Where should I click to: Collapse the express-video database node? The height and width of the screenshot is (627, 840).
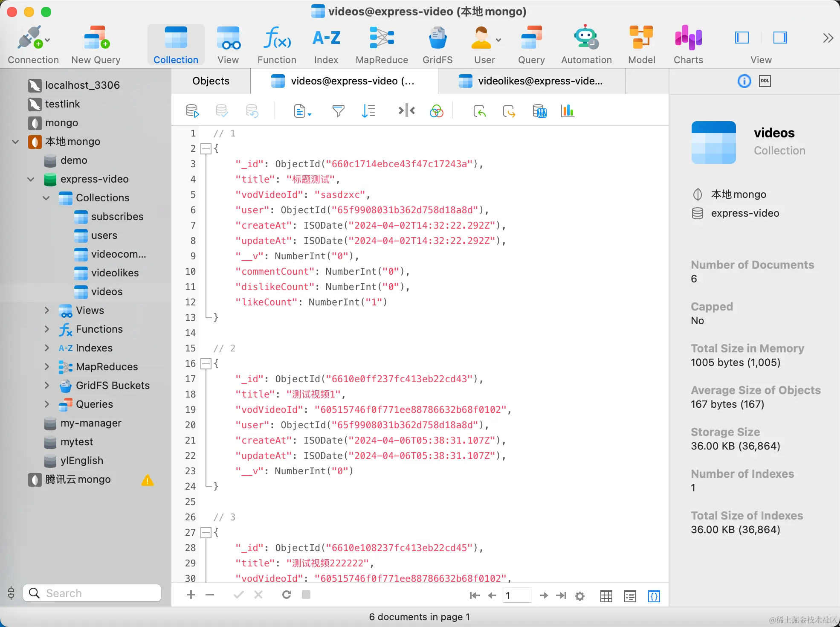tap(31, 179)
